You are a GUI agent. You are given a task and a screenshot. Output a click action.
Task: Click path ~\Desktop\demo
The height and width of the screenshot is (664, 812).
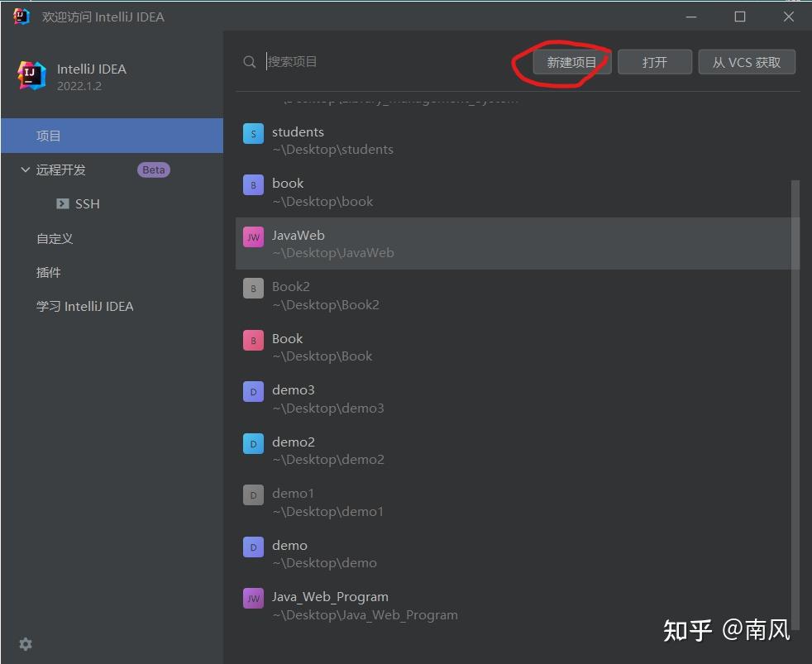click(x=325, y=563)
